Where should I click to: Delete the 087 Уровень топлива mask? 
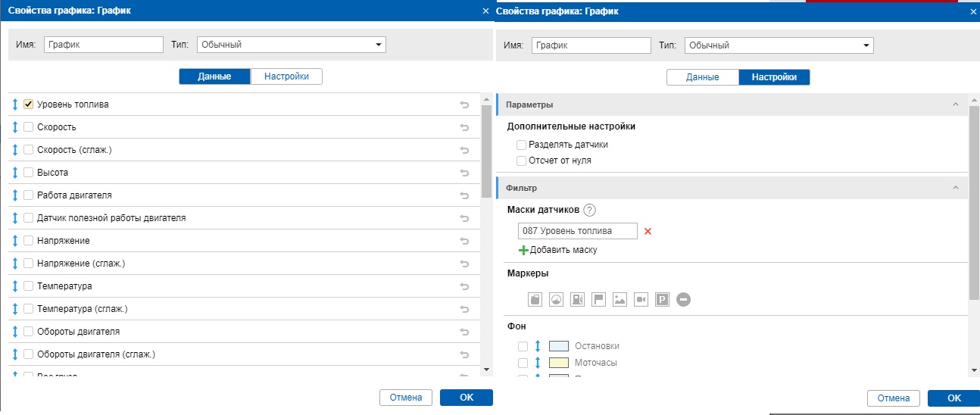pos(648,232)
